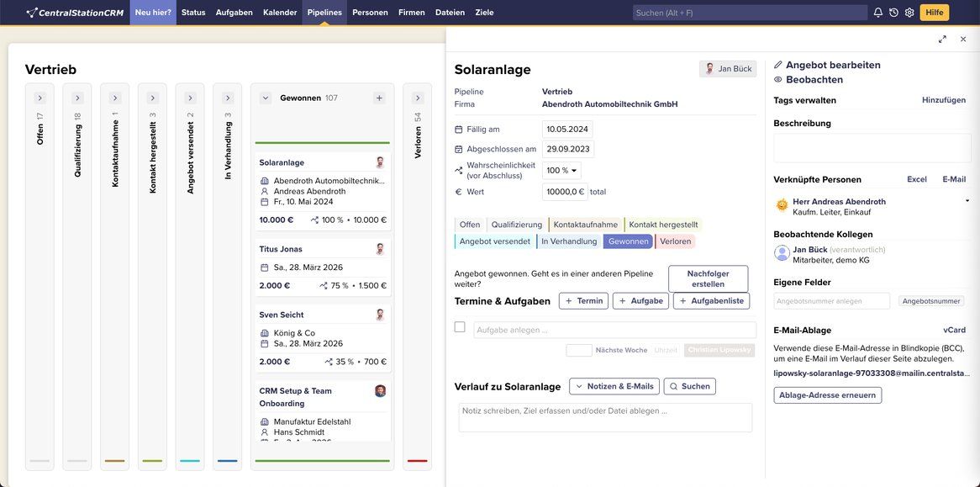Expand the detail panel with the arrows icon
Image resolution: width=980 pixels, height=487 pixels.
pos(942,39)
